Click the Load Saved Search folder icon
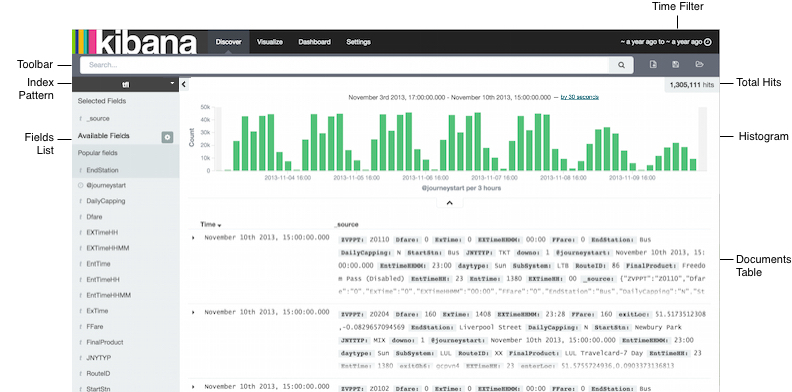The image size is (792, 392). [699, 65]
